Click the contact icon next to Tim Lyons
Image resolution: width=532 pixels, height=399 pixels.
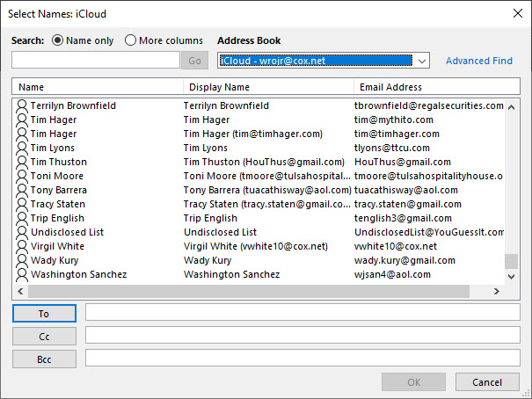click(x=22, y=148)
